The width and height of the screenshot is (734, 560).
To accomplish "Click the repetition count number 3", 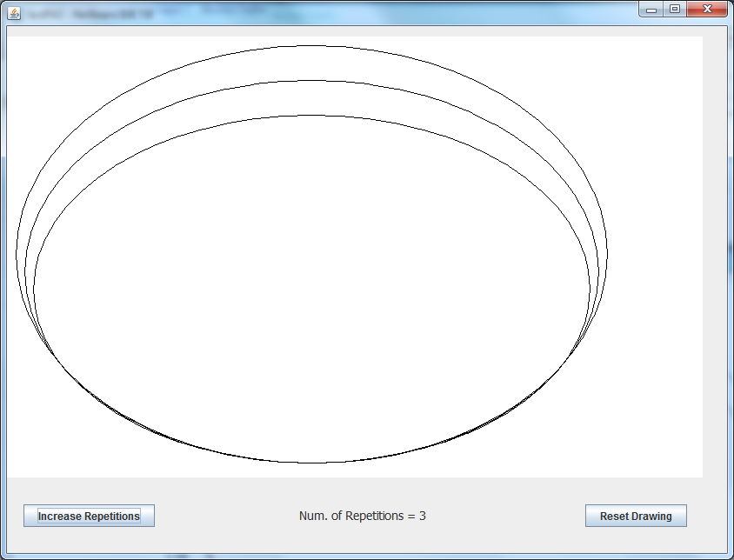I will (x=423, y=516).
